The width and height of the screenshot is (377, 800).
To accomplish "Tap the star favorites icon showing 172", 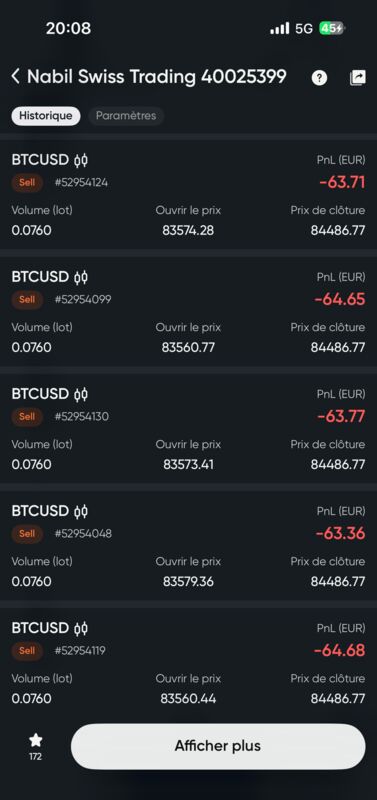I will 35,746.
